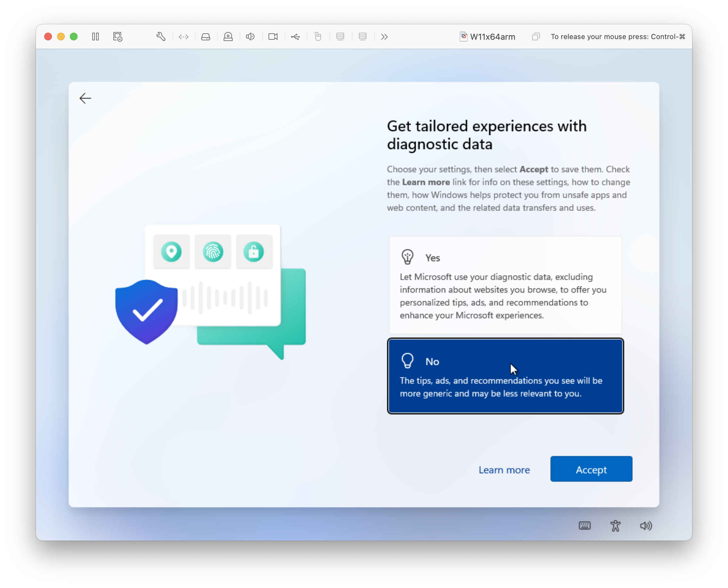Toggle the VM sound output icon
Image resolution: width=728 pixels, height=588 pixels.
point(250,37)
